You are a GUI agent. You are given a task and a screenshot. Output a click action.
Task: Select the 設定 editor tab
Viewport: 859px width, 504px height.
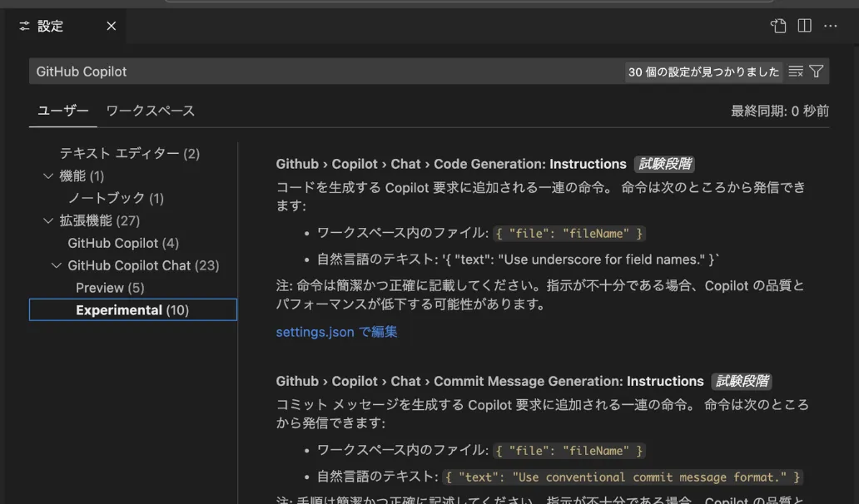click(66, 26)
